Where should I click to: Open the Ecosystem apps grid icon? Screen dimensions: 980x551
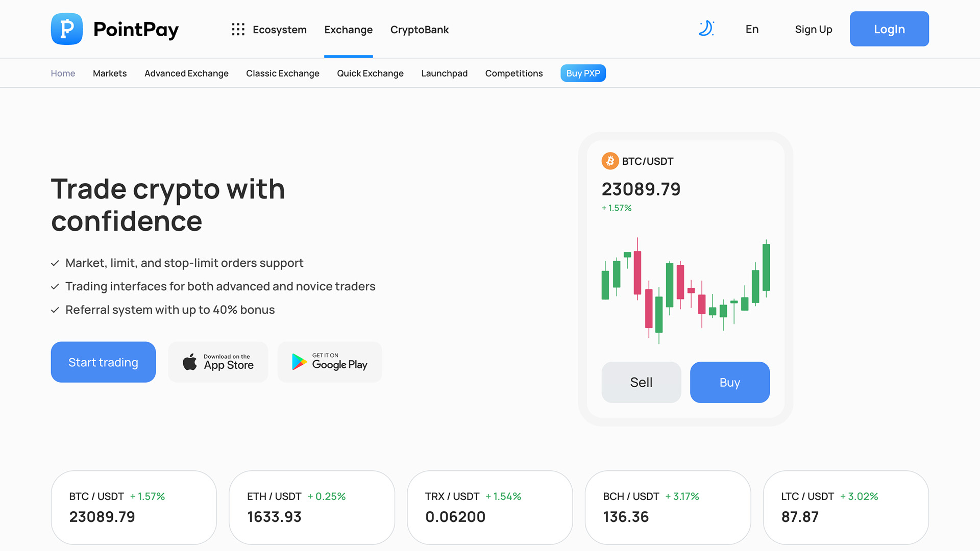pyautogui.click(x=238, y=29)
